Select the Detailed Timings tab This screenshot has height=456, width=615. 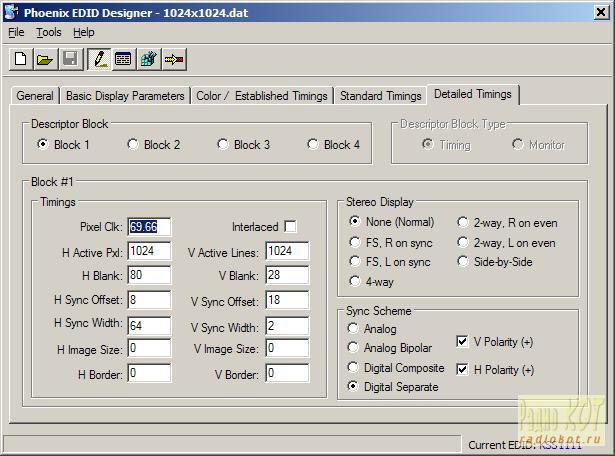pyautogui.click(x=473, y=94)
